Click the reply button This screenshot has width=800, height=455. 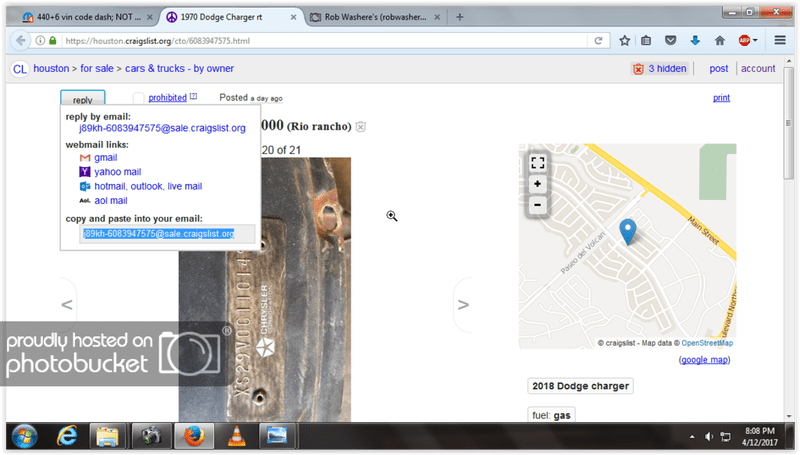tap(83, 99)
